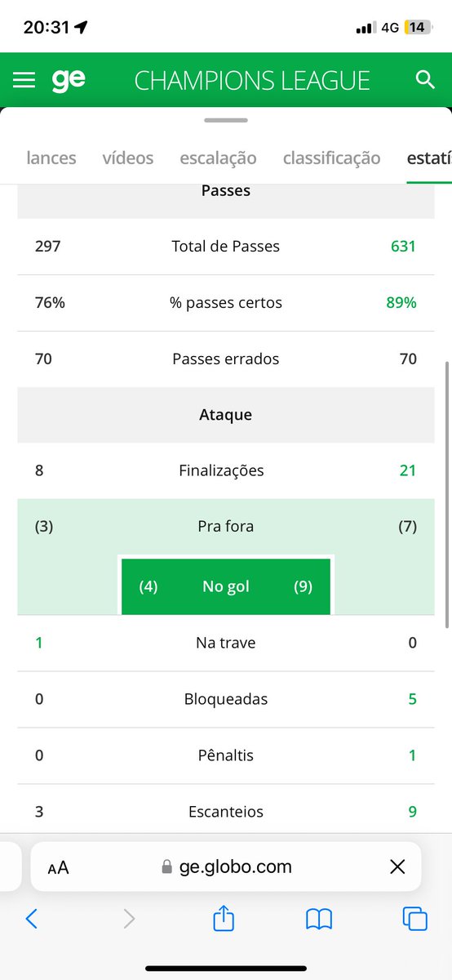
Task: Open the Safari bookmarks icon
Action: 319,920
